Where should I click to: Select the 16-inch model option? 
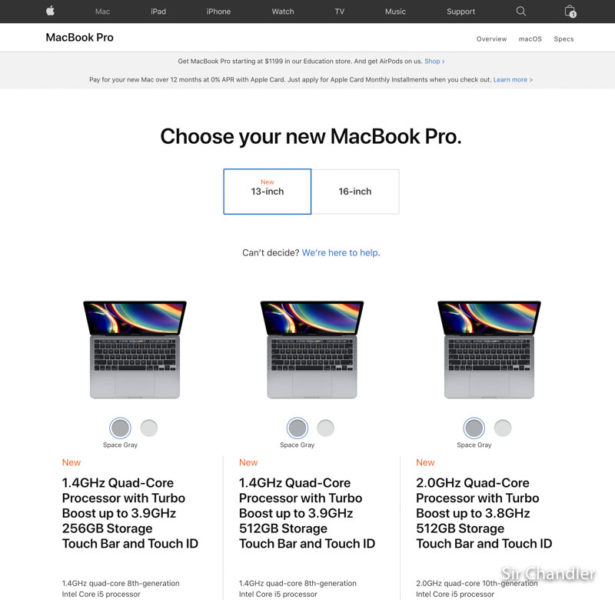(355, 191)
